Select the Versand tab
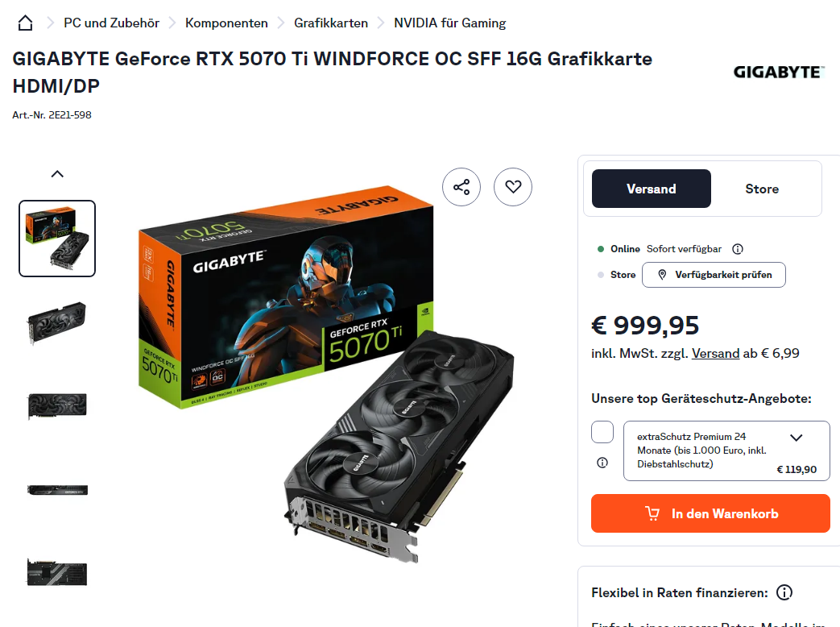Screen dimensions: 840x627 coord(652,189)
